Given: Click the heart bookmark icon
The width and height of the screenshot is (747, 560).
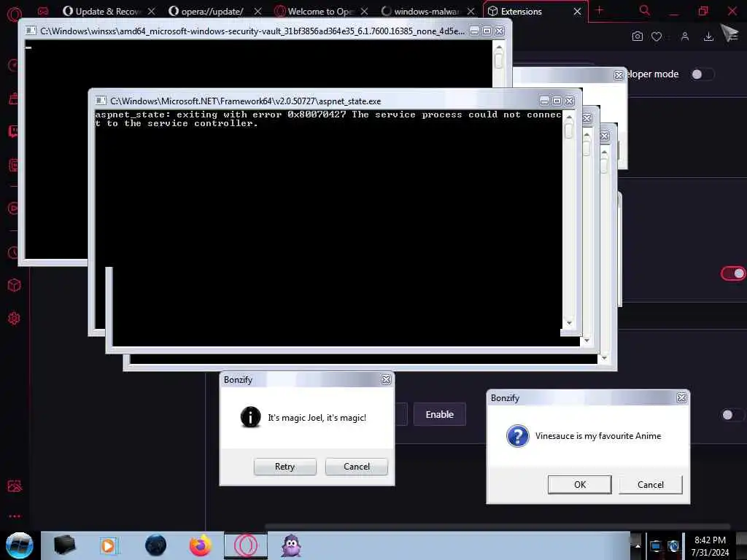Looking at the screenshot, I should (657, 36).
